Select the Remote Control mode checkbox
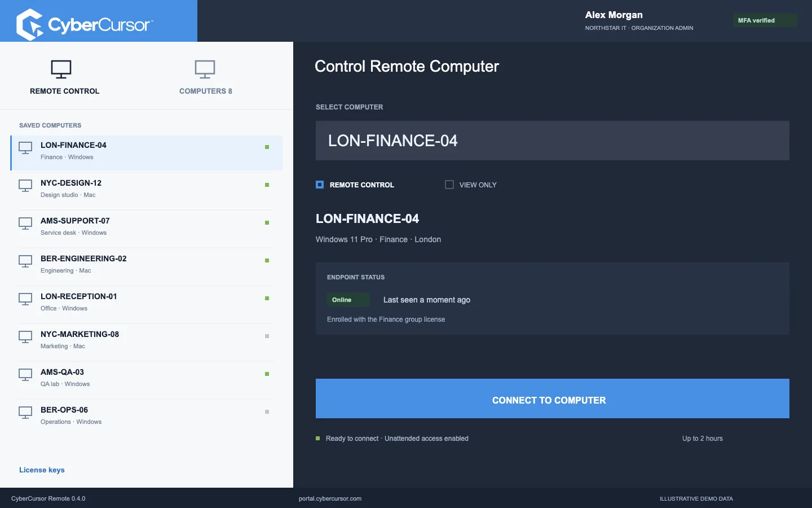This screenshot has width=812, height=508. (x=320, y=185)
